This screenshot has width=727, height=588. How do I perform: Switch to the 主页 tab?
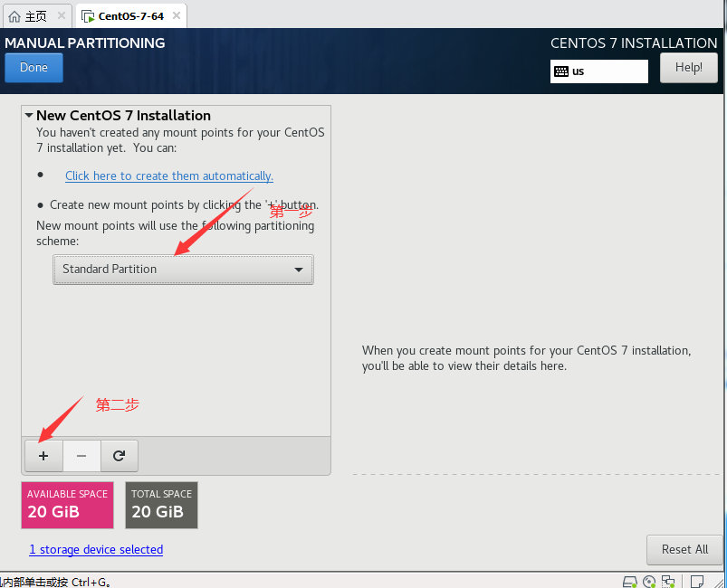pyautogui.click(x=37, y=16)
